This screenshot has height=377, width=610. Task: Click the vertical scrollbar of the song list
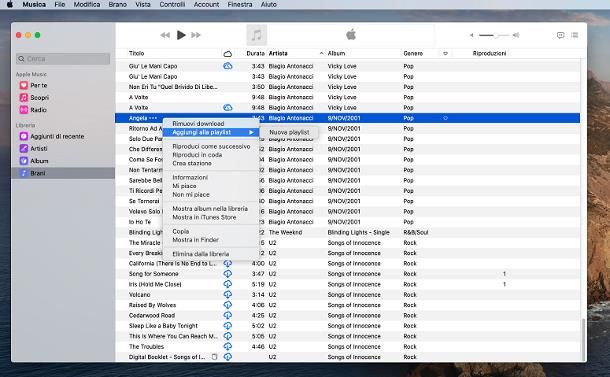pyautogui.click(x=583, y=339)
